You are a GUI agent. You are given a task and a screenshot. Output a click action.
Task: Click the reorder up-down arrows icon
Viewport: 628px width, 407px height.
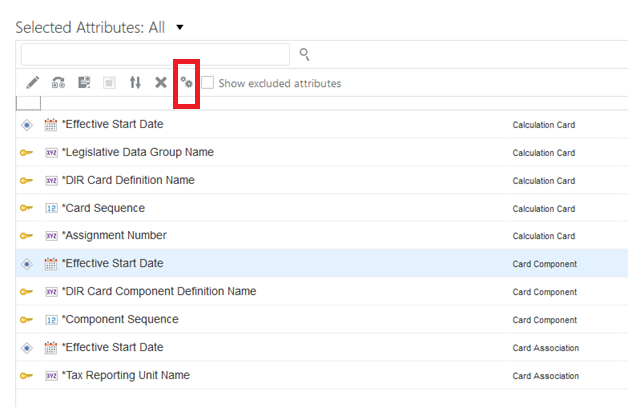pyautogui.click(x=135, y=83)
